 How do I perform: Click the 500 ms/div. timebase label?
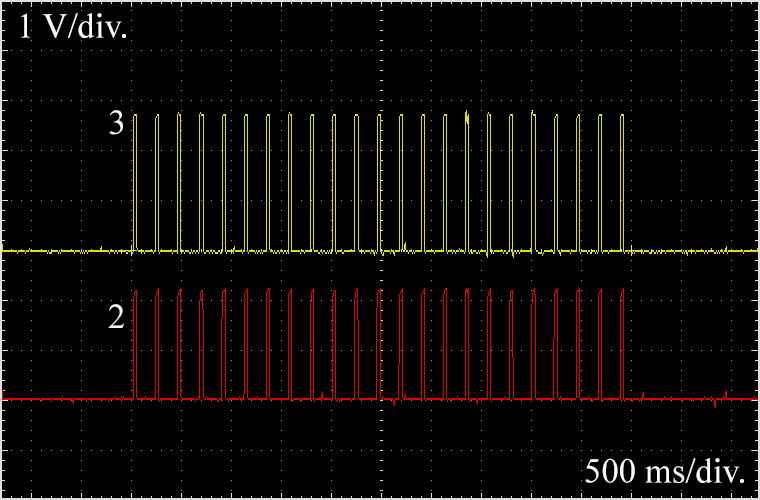667,471
